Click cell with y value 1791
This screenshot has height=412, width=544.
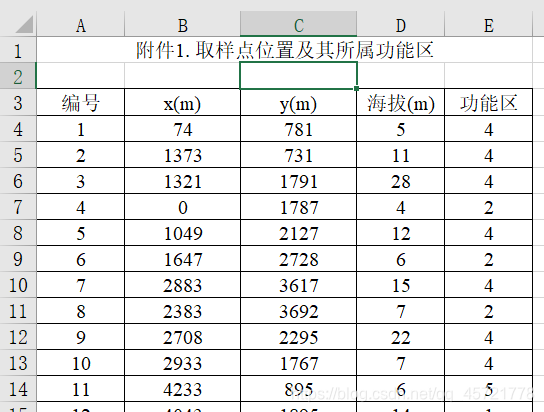coord(298,180)
